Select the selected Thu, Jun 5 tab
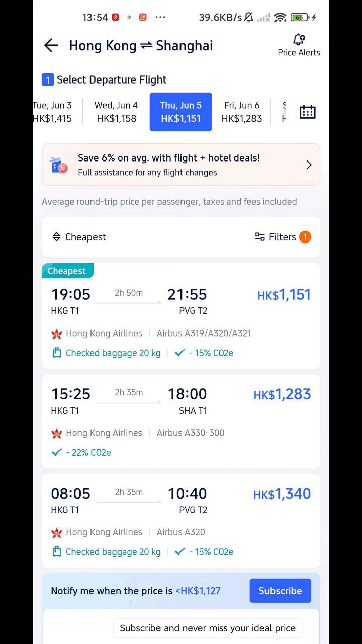The width and height of the screenshot is (362, 644). pyautogui.click(x=180, y=112)
